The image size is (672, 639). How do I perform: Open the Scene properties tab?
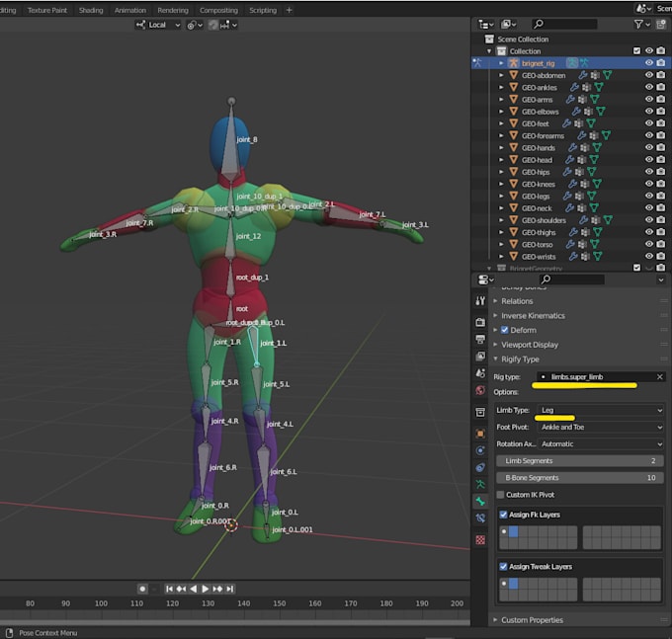tap(480, 373)
